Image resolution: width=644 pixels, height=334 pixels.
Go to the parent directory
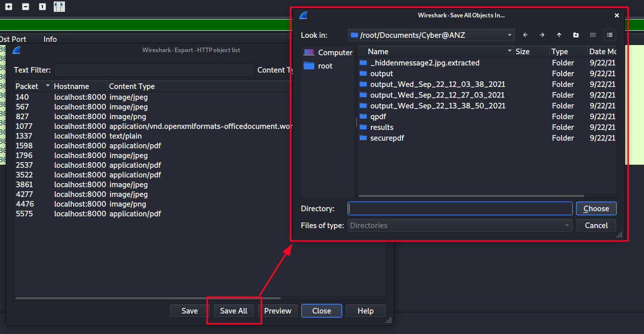559,35
